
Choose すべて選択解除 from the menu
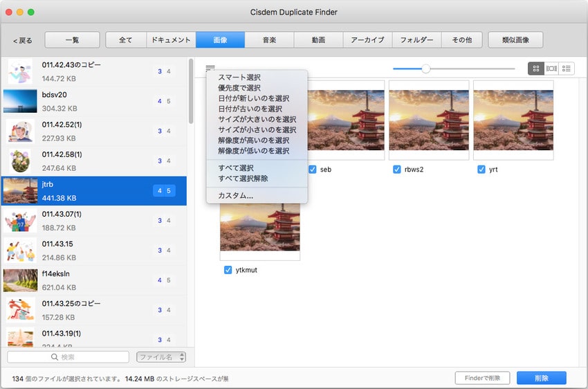click(243, 179)
